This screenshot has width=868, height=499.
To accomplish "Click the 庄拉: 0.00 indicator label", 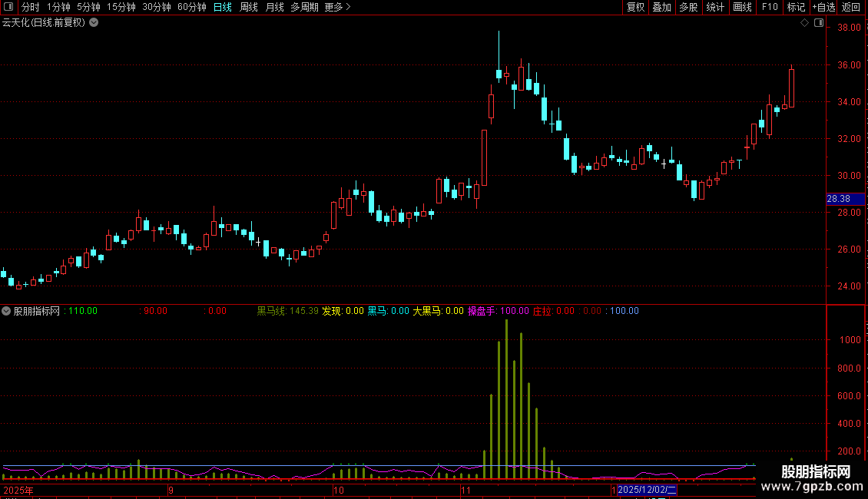I will click(554, 311).
